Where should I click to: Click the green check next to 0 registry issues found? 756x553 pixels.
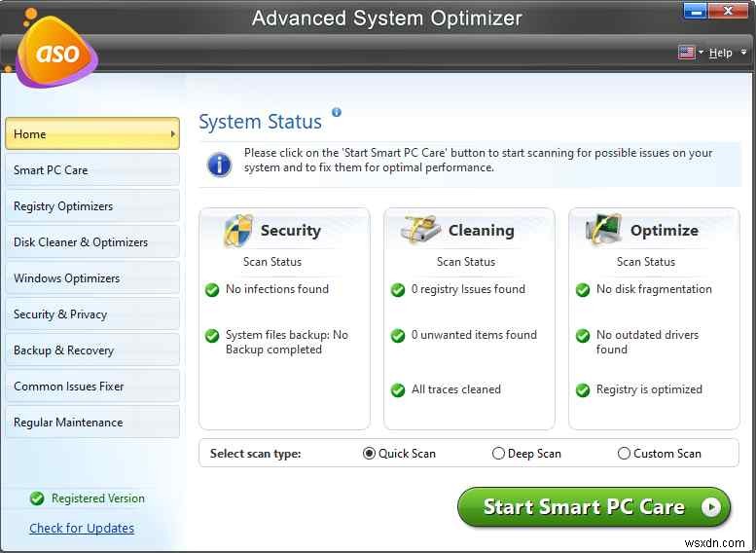(x=398, y=289)
